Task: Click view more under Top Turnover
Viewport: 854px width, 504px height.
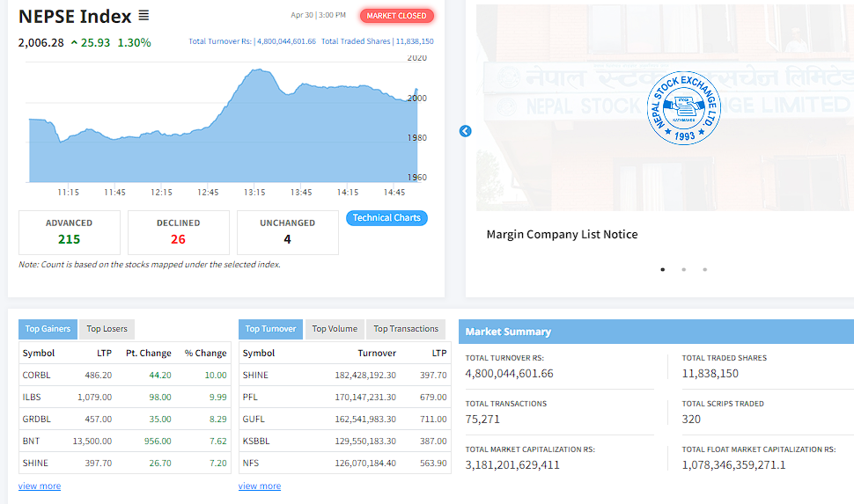Action: (x=259, y=486)
